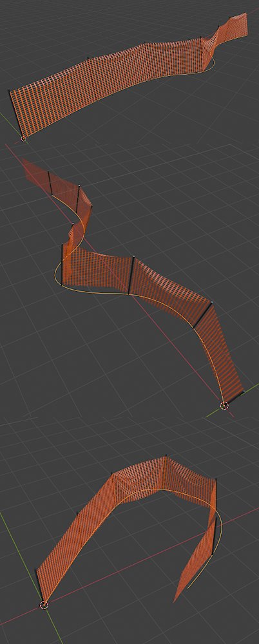Click the 3D cursor at the S-shaped fence's end

[x=224, y=406]
